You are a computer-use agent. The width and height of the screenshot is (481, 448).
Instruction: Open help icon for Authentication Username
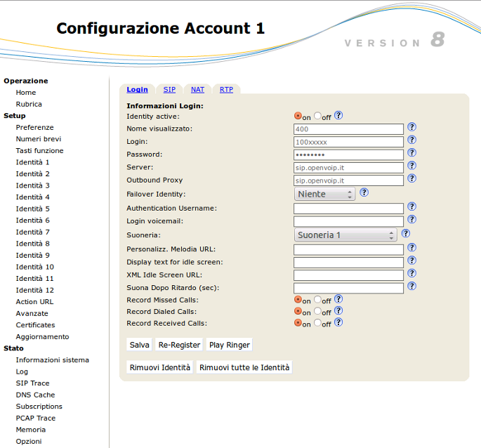(x=411, y=206)
